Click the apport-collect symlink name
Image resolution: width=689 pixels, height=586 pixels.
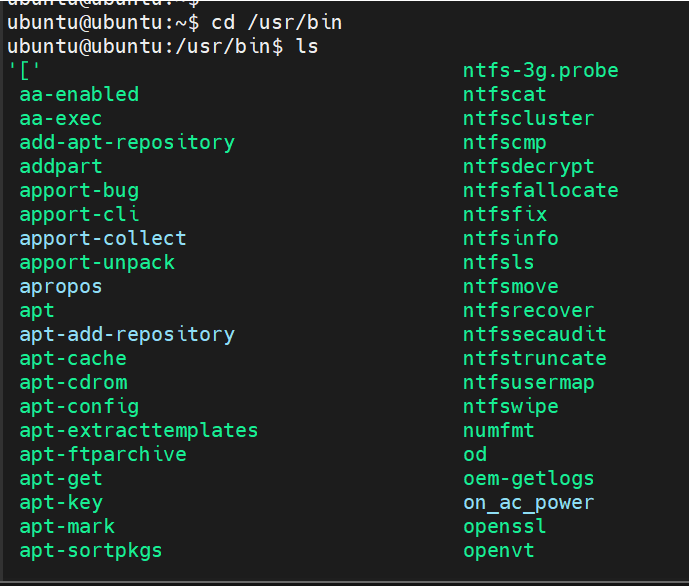point(103,238)
